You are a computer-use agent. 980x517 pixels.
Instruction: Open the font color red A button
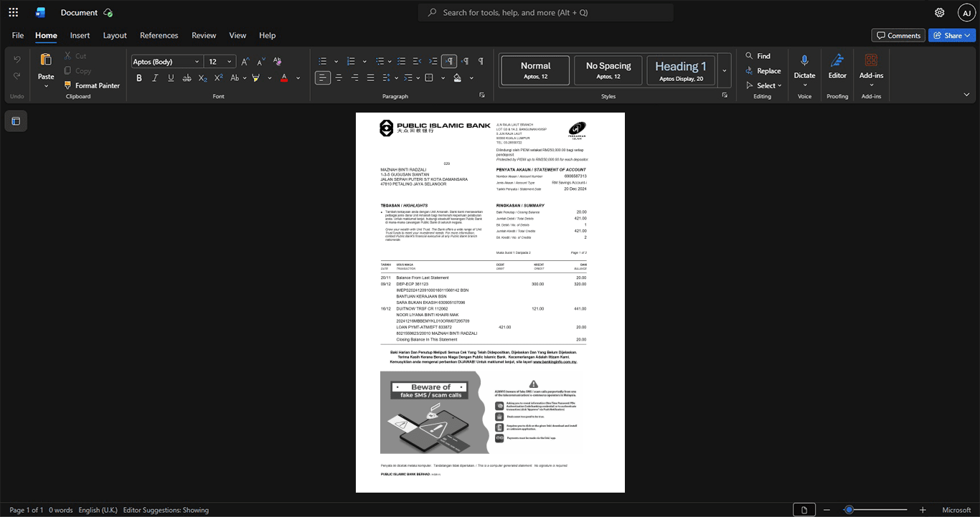coord(284,77)
